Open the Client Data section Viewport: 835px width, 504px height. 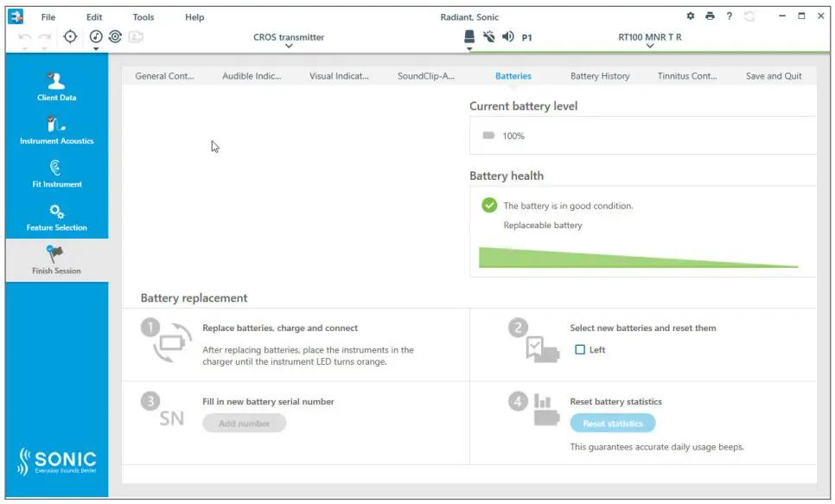coord(56,86)
